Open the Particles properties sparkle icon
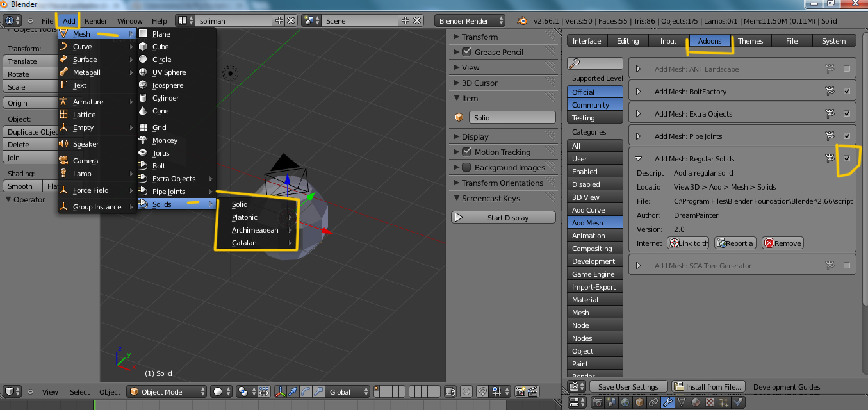The height and width of the screenshot is (410, 868). click(x=724, y=402)
